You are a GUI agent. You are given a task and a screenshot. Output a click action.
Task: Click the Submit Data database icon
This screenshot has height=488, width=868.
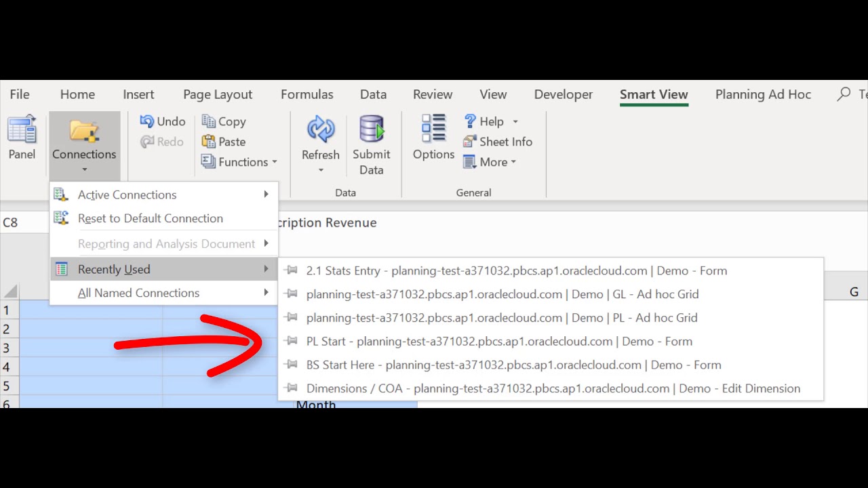[372, 129]
